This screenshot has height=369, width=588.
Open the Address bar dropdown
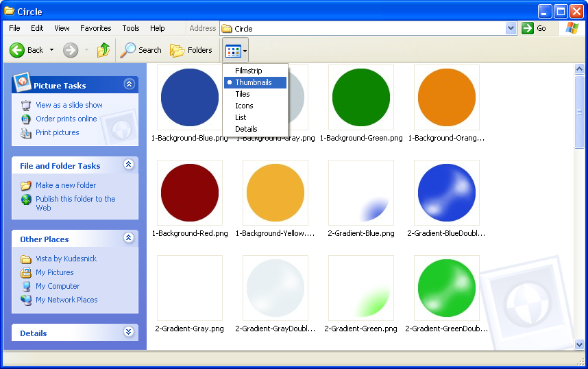(511, 28)
